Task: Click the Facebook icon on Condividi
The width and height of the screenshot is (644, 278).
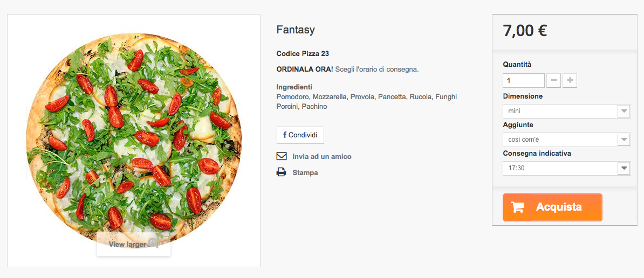Action: [x=284, y=135]
